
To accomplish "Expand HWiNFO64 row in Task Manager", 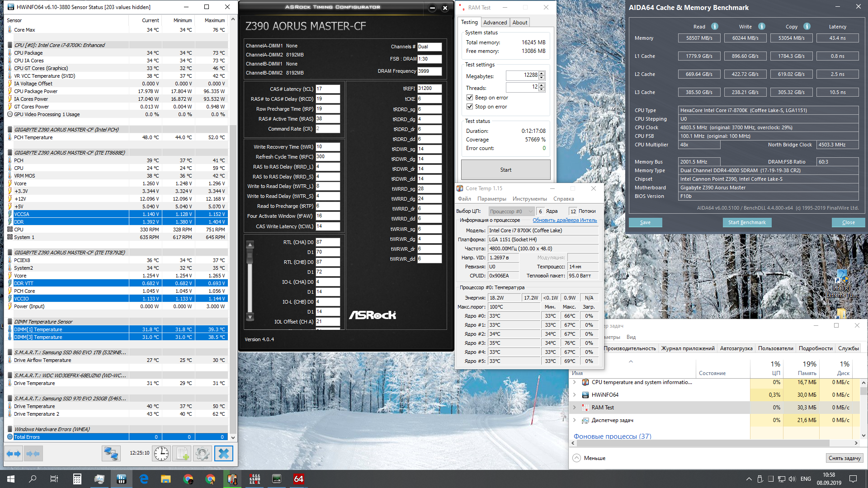I will click(575, 394).
